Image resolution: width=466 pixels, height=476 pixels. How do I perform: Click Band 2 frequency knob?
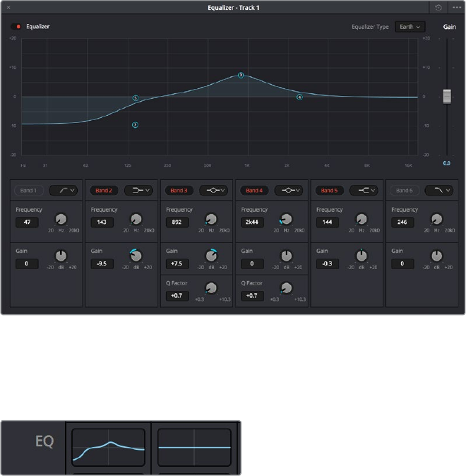click(136, 219)
